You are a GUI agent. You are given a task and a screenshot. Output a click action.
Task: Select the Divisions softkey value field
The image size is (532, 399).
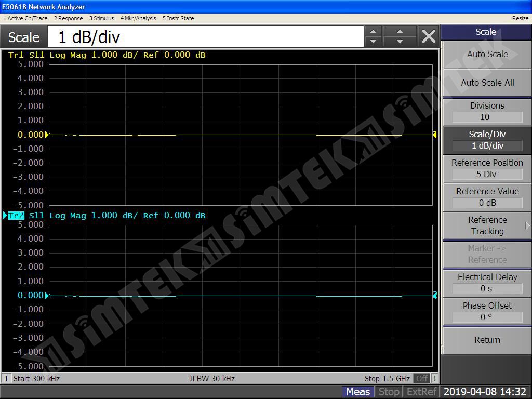point(487,117)
